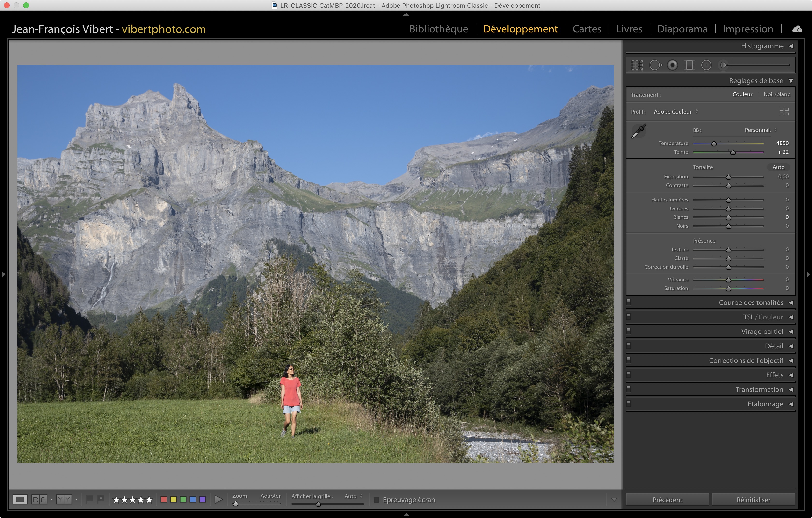Select the Crop overlay tool
Viewport: 812px width, 518px height.
coord(637,65)
